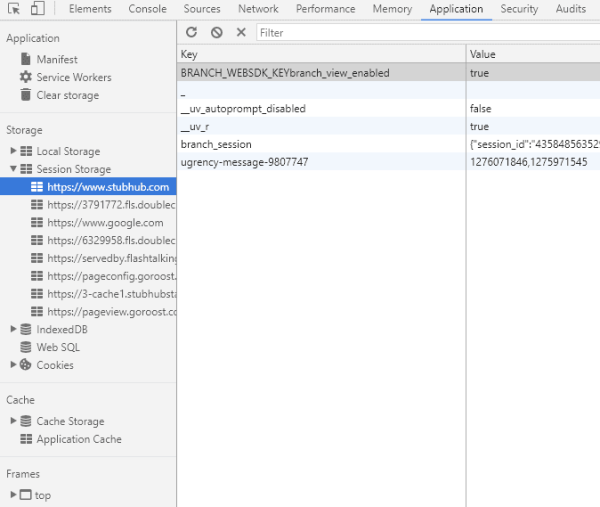Click the Application Cache grid icon
The width and height of the screenshot is (600, 507).
(26, 439)
